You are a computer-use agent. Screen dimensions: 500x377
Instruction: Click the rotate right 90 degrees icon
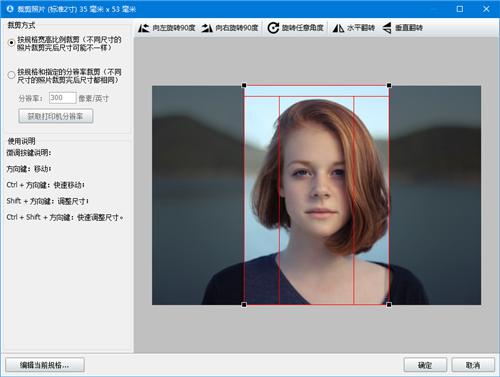207,28
